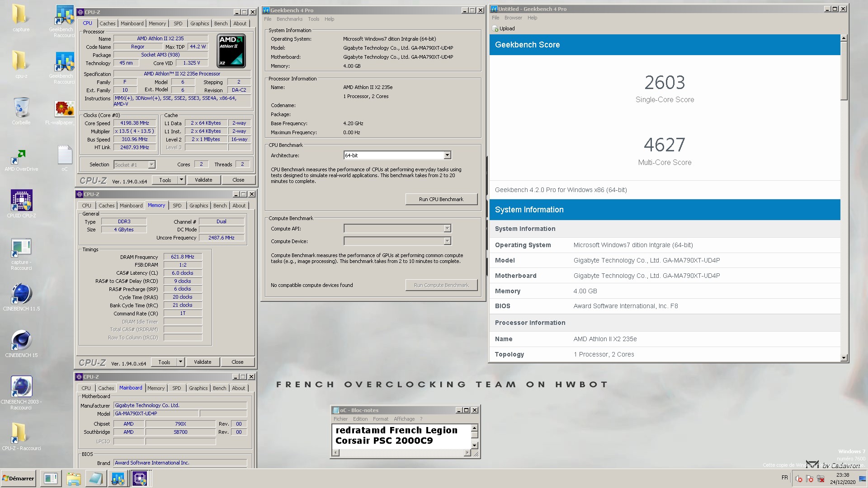Image resolution: width=868 pixels, height=488 pixels.
Task: Click Run Compute Benchmark button
Action: (441, 285)
